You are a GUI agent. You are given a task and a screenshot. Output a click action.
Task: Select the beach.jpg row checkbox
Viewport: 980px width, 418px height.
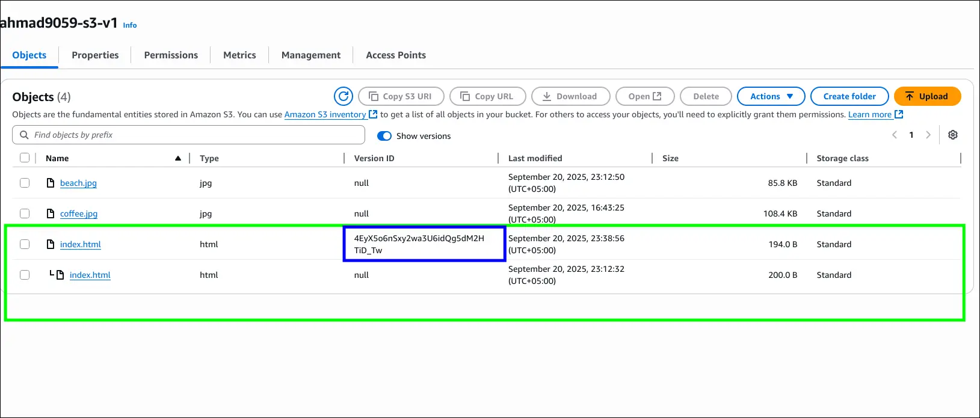[x=25, y=183]
